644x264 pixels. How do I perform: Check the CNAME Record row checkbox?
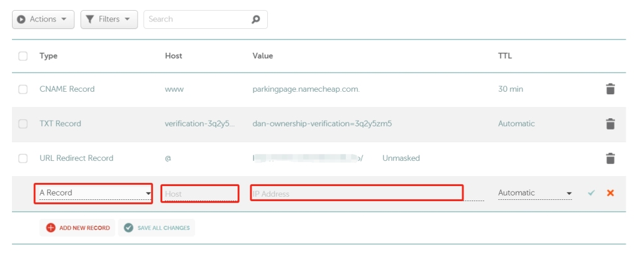23,89
